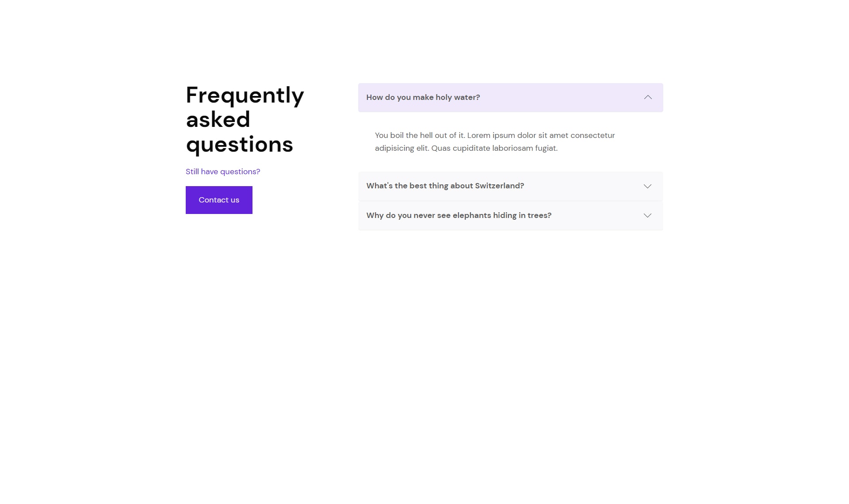Toggle the elephants accordion row open

(510, 216)
